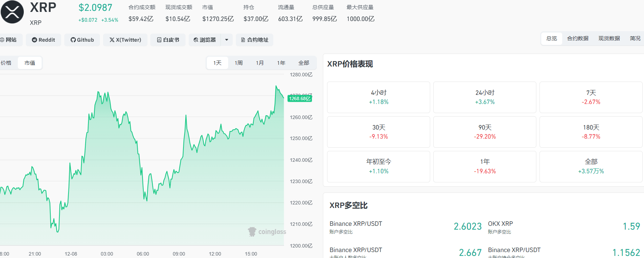Click the 90天 -29.20% performance card
Image resolution: width=644 pixels, height=258 pixels.
coord(485,132)
